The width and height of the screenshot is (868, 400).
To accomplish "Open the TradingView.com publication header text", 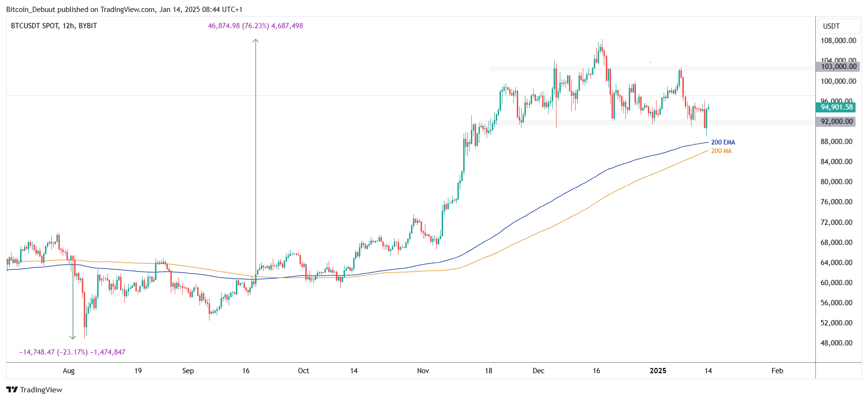I will pos(124,10).
